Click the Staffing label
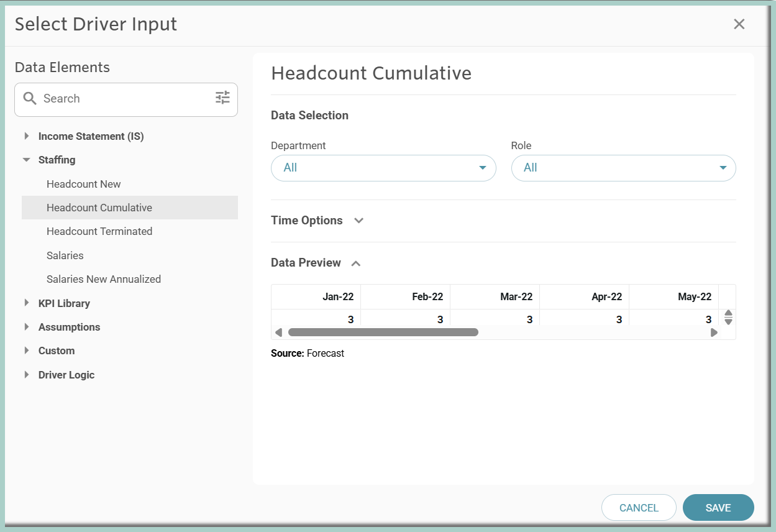The image size is (776, 532). pos(57,160)
